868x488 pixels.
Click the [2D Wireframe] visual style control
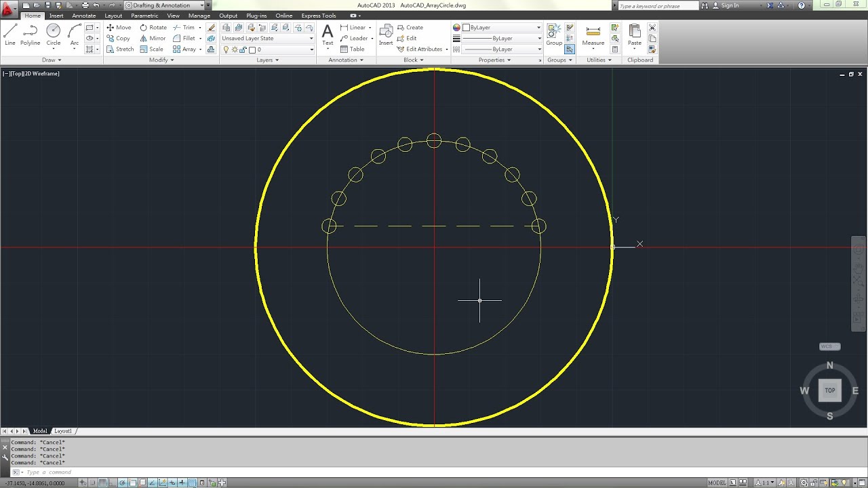point(42,73)
